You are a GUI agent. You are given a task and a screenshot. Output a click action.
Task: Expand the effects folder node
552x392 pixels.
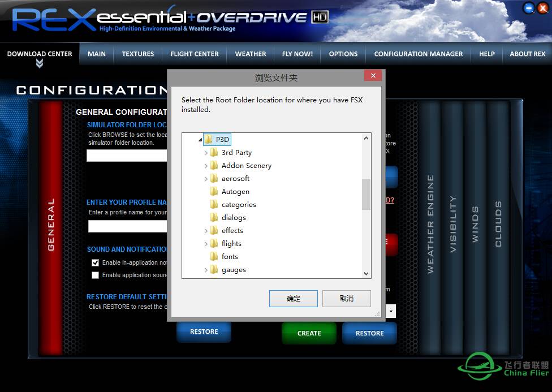point(206,231)
